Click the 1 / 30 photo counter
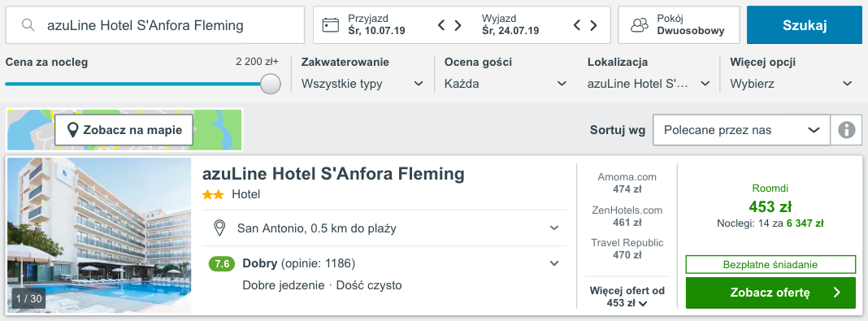Screen dimensions: 868x321 (28, 299)
